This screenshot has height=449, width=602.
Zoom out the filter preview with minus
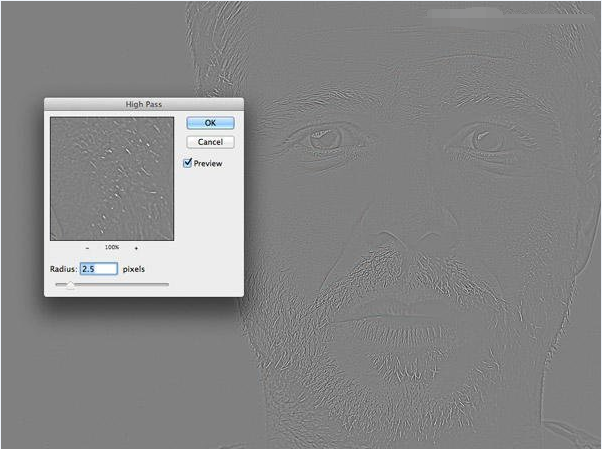pyautogui.click(x=88, y=248)
